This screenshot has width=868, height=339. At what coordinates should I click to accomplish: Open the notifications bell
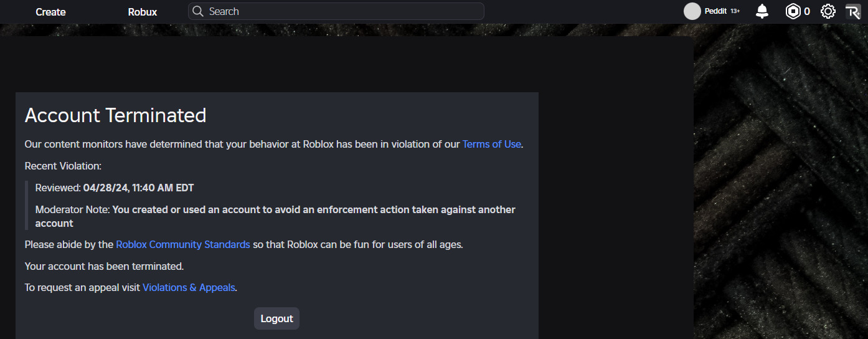tap(762, 11)
